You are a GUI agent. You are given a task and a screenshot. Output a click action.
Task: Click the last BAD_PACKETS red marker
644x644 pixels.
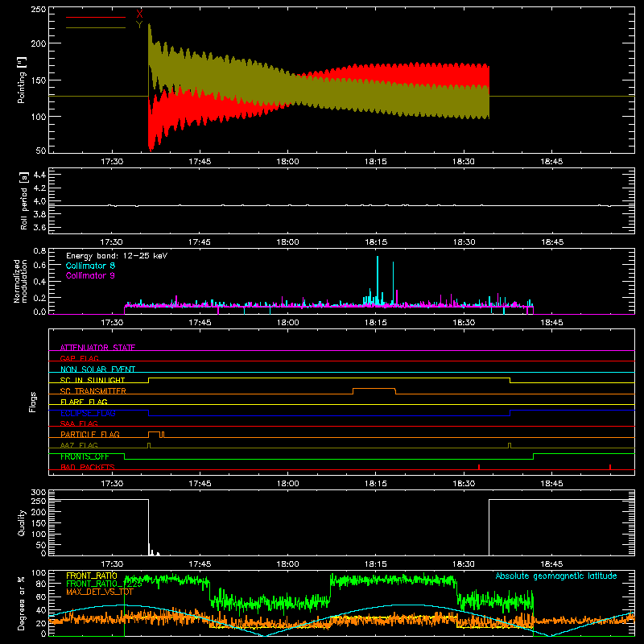coord(610,467)
